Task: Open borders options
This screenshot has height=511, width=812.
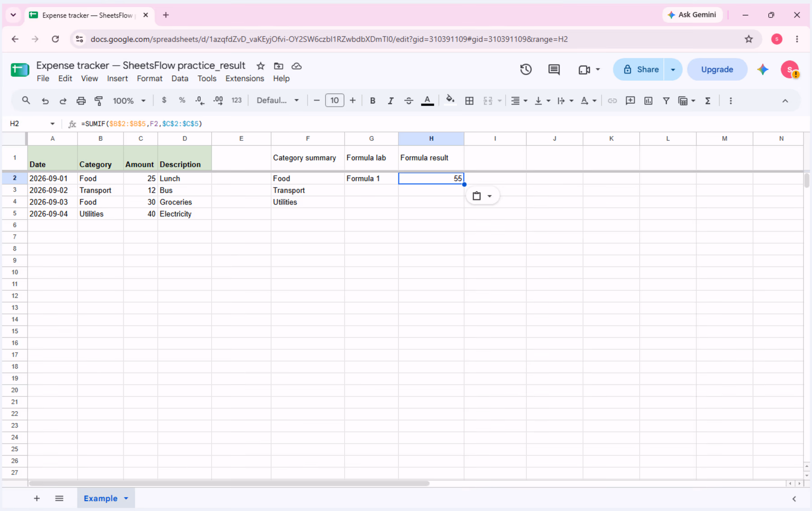Action: point(469,101)
